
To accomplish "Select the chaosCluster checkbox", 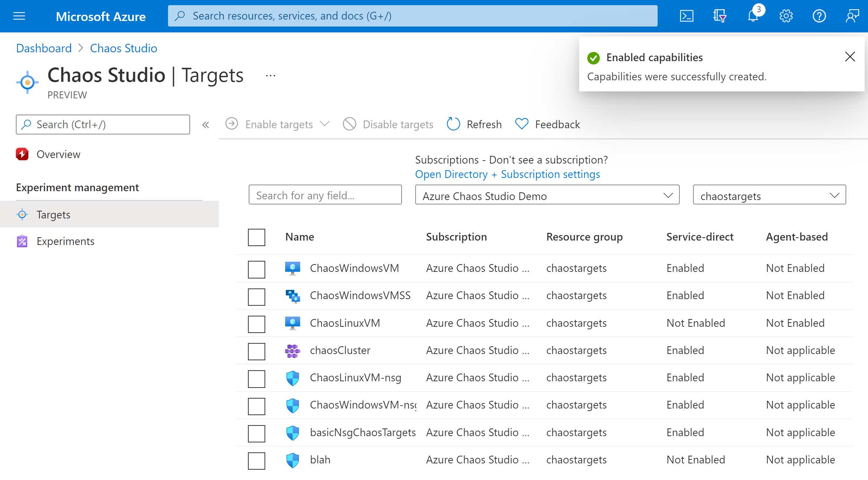I will pos(257,350).
